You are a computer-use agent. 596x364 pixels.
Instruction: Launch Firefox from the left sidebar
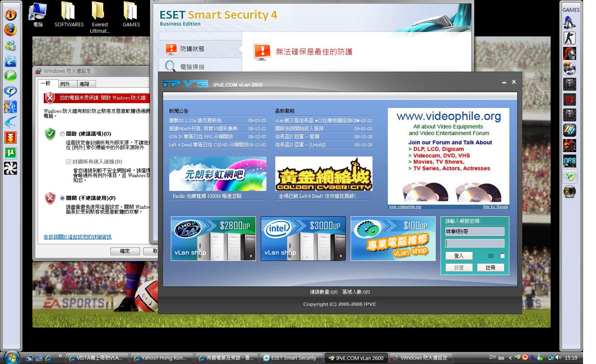10,30
